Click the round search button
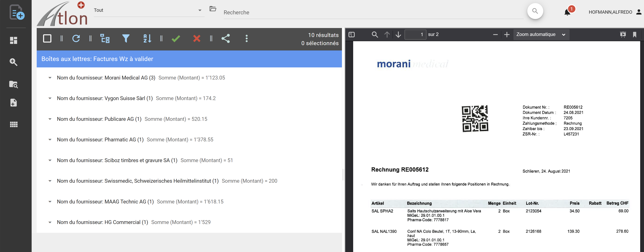Screen dimensions: 644x252 [535, 11]
